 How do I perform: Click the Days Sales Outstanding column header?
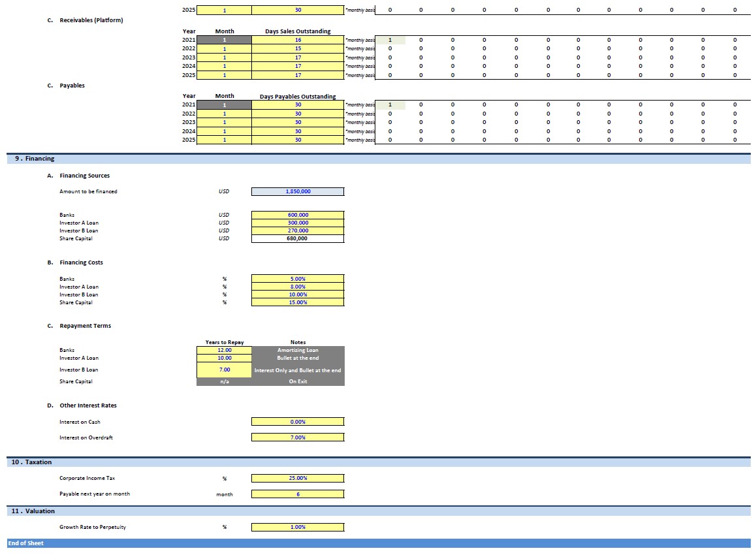pos(298,31)
